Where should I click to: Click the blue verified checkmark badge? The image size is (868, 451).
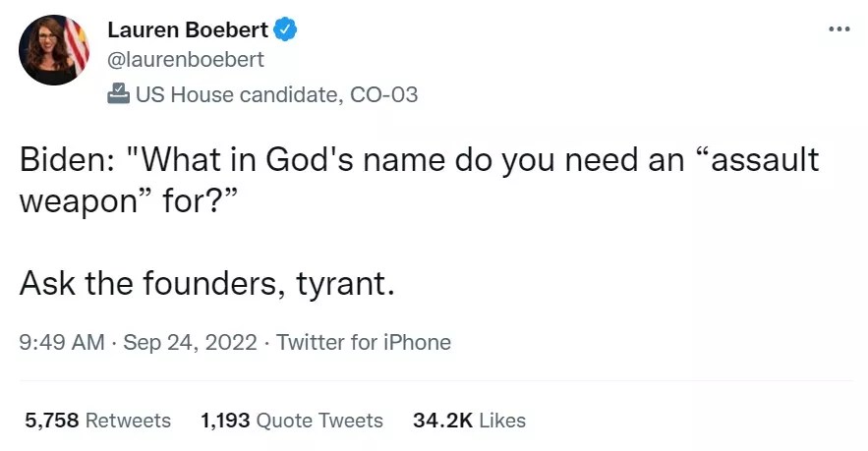[x=286, y=29]
